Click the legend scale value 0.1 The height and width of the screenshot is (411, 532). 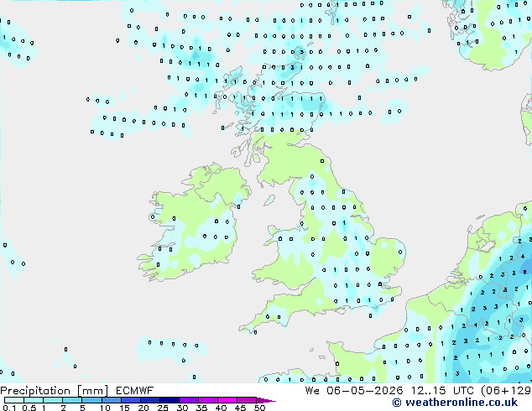tap(9, 408)
